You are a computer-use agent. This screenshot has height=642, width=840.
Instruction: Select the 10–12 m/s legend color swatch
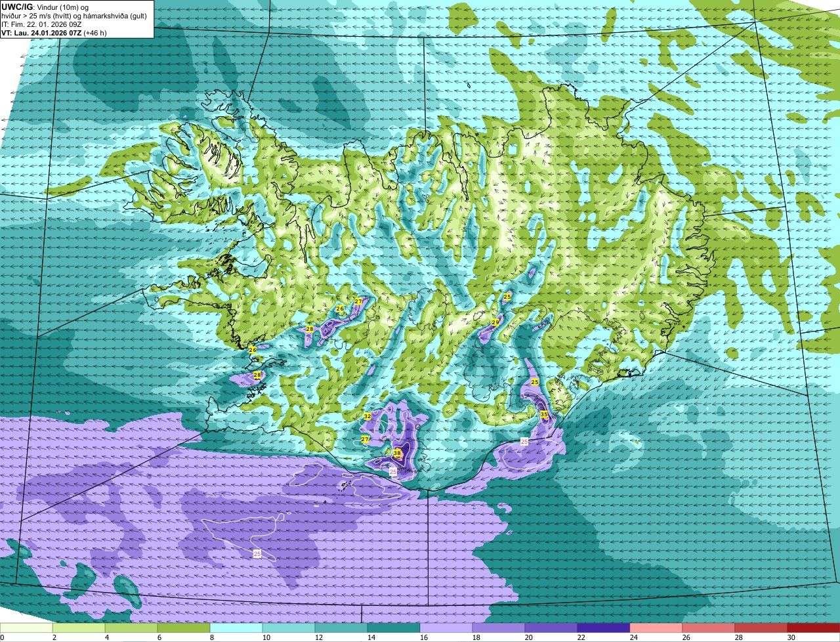pos(289,628)
